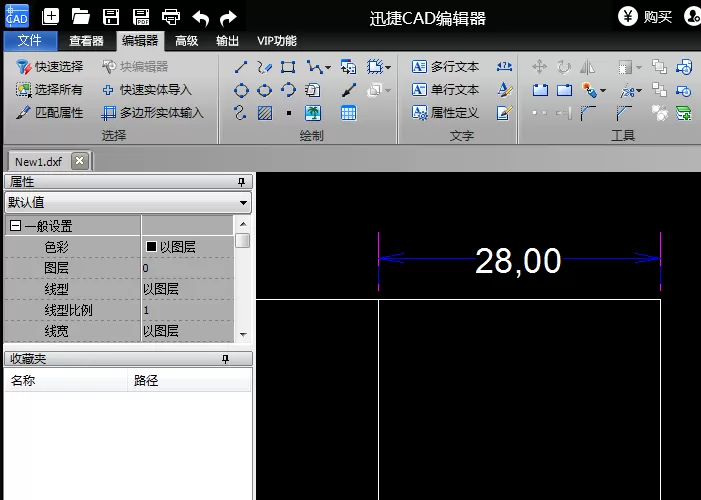The width and height of the screenshot is (701, 500).
Task: Switch to the 输出 tab
Action: pos(227,41)
